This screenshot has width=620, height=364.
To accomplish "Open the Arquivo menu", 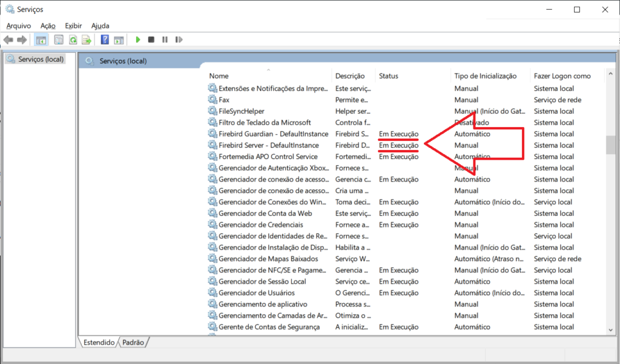I will (18, 25).
